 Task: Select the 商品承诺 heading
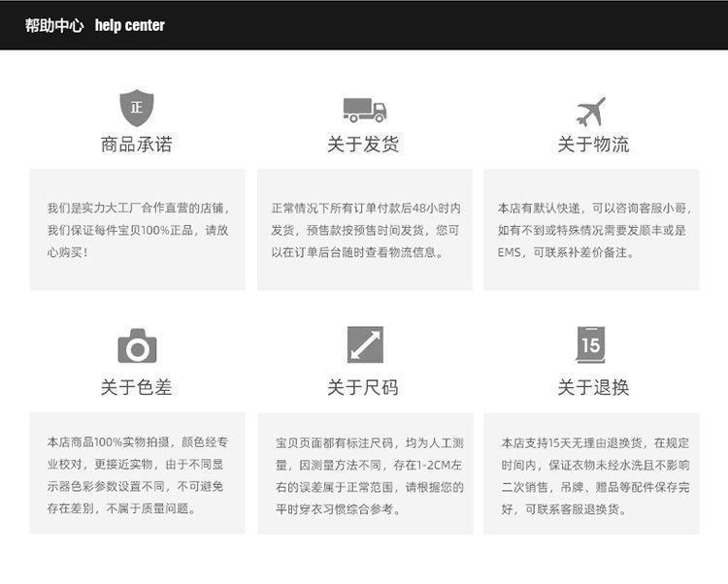pyautogui.click(x=137, y=145)
